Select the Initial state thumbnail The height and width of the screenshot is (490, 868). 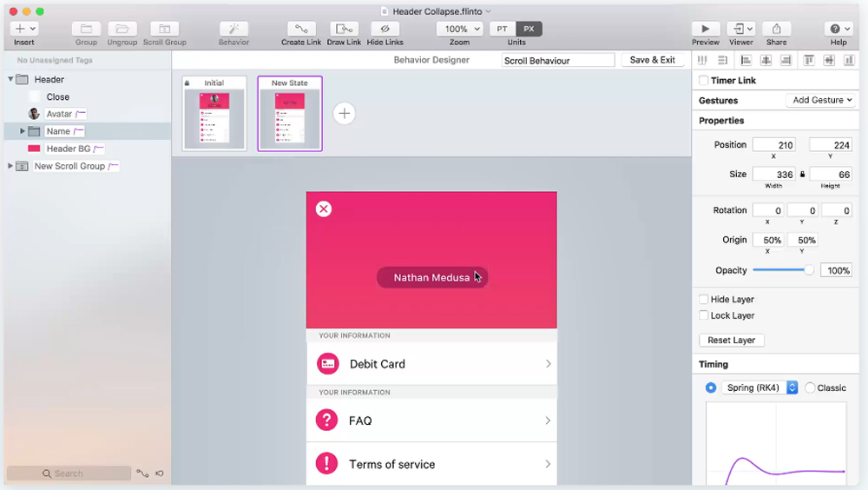(x=214, y=113)
